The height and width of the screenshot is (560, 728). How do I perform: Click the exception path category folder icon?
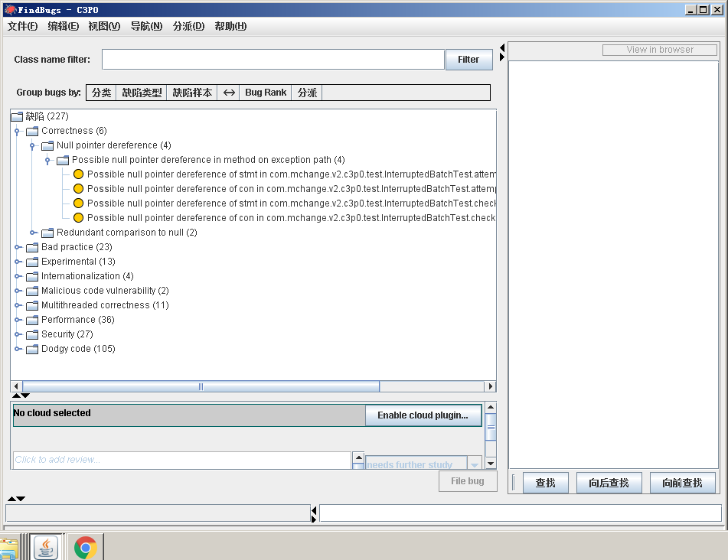[x=63, y=160]
